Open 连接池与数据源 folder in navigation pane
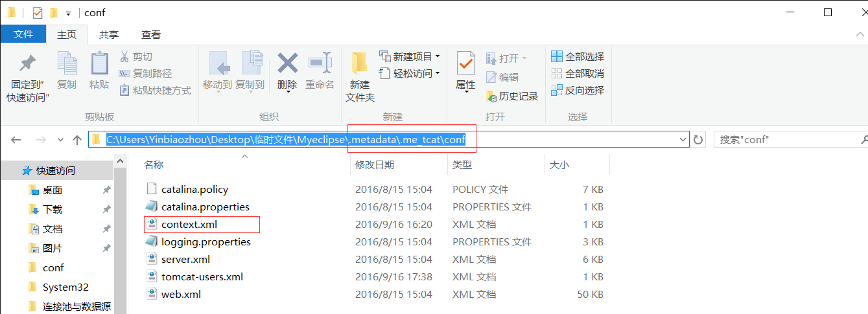Image resolution: width=868 pixels, height=314 pixels. [x=76, y=306]
